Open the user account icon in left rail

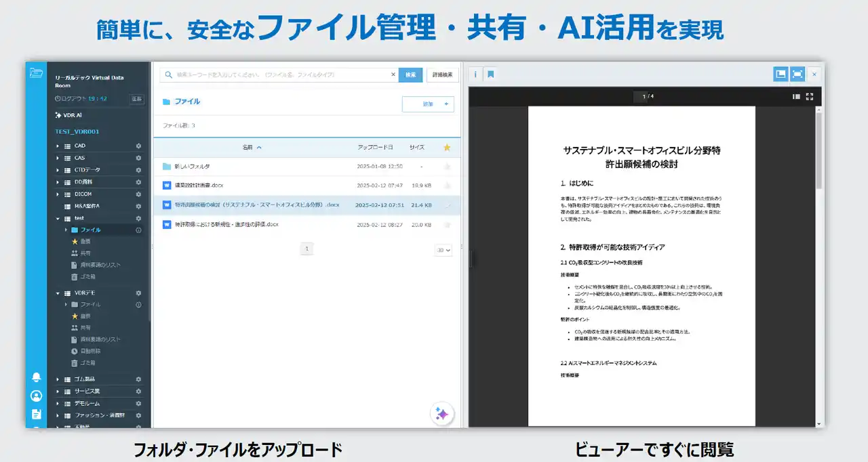click(36, 396)
